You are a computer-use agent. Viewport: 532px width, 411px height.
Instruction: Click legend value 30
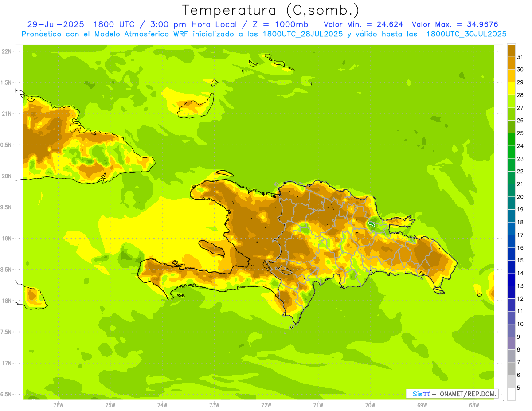tap(520, 70)
